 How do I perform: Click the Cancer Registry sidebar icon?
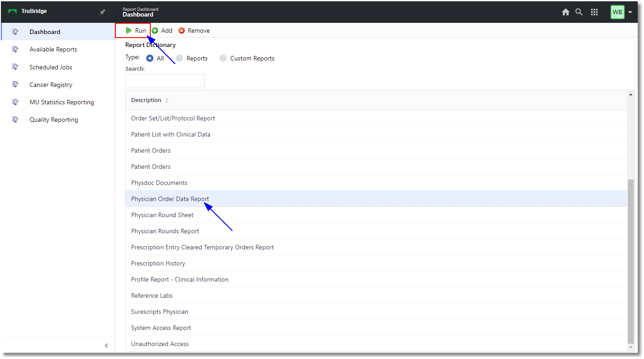click(x=15, y=85)
